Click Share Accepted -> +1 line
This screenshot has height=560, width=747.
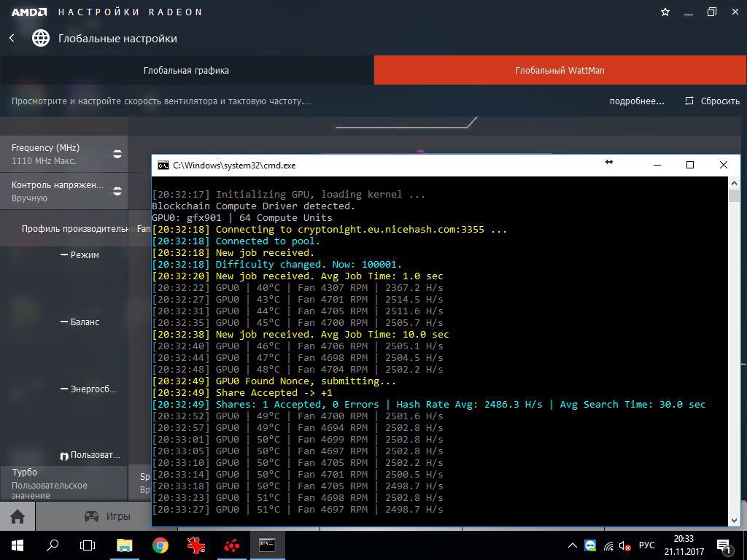coord(242,393)
